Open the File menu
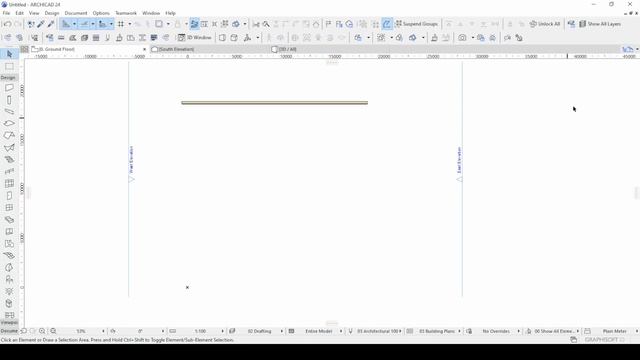The image size is (640, 360). 6,13
